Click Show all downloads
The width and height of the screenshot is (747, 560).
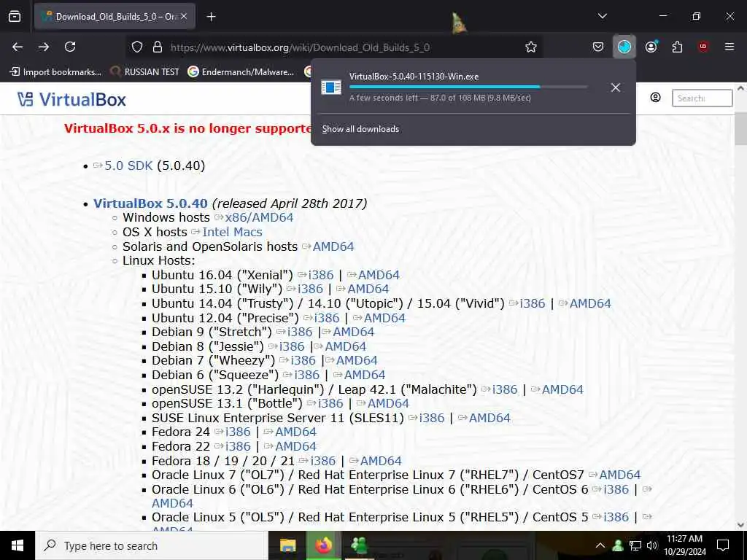(x=360, y=129)
